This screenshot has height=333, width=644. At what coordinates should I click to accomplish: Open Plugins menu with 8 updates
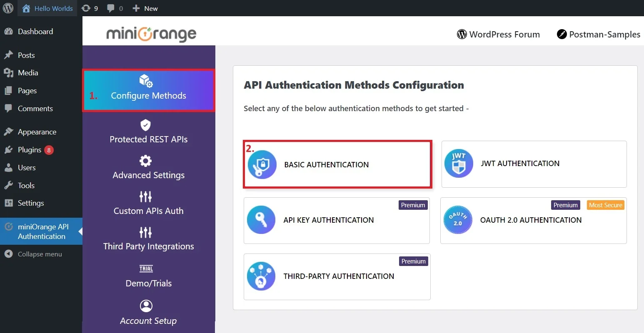coord(41,150)
